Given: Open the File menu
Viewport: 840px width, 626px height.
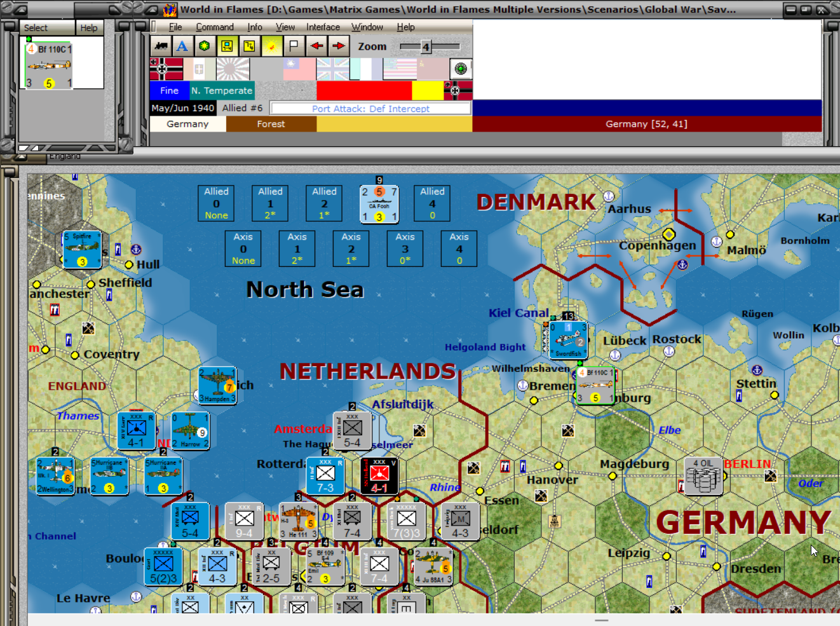Looking at the screenshot, I should pyautogui.click(x=175, y=27).
